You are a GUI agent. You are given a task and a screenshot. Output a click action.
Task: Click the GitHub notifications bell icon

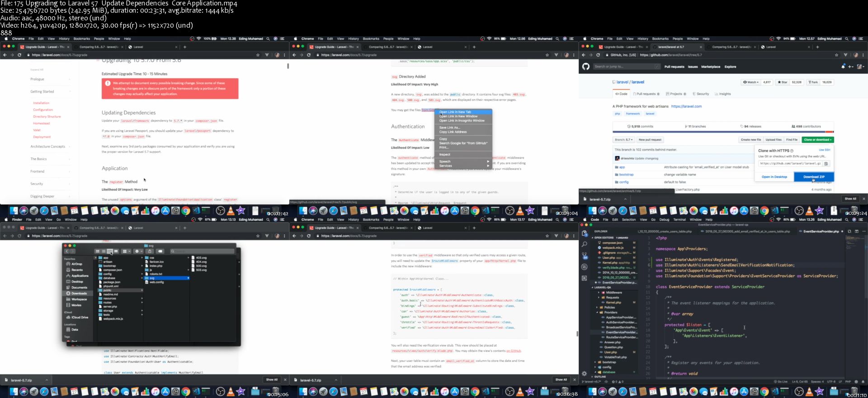843,66
